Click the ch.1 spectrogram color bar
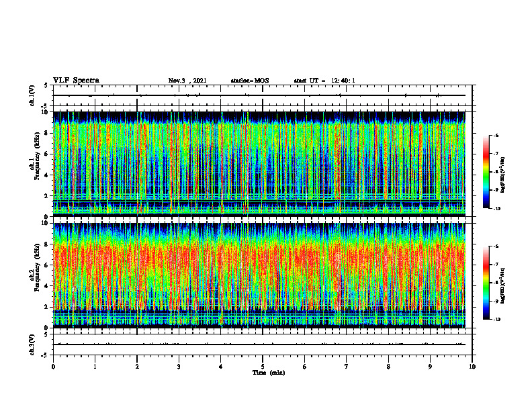 (x=486, y=172)
